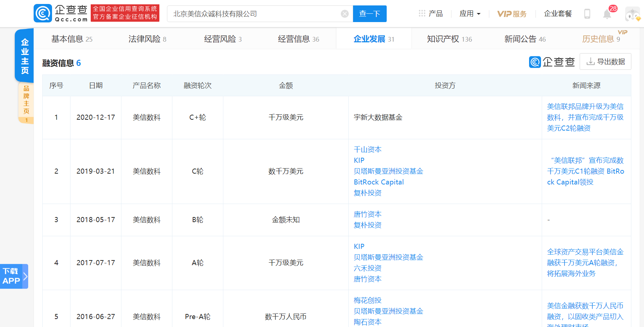Select the 企业发展 tab
This screenshot has height=327, width=644.
click(x=374, y=39)
